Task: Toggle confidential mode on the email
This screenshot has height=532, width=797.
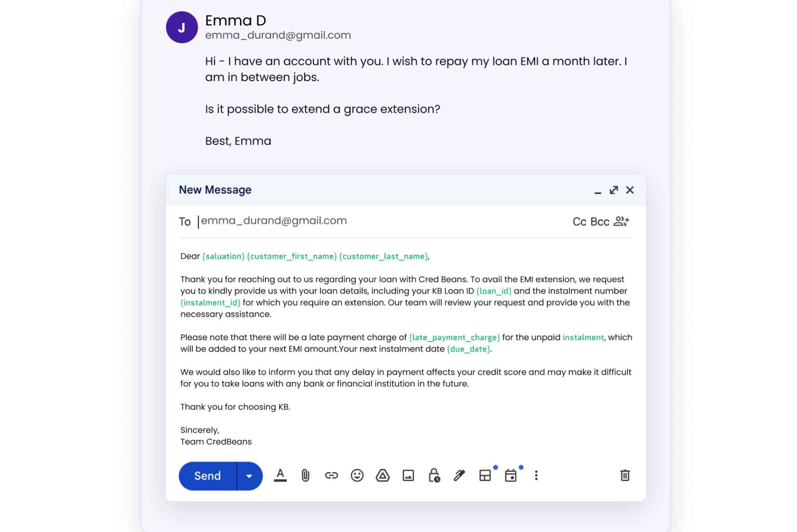Action: click(x=434, y=475)
